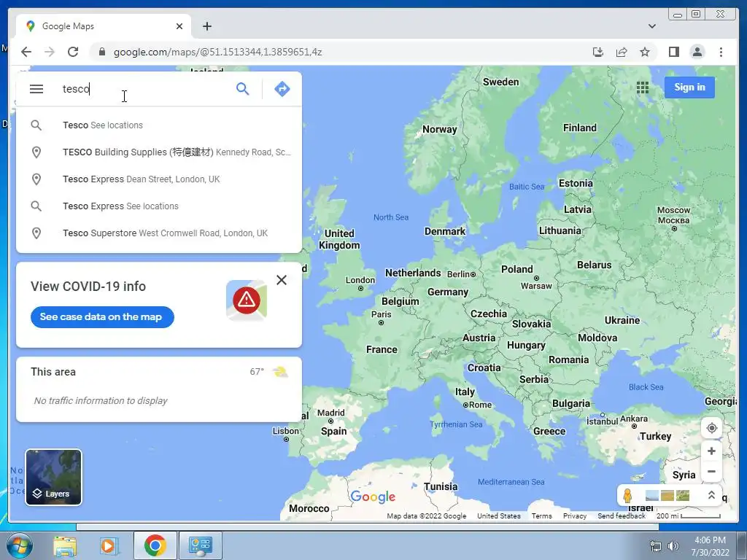Choose Tesco Superstore West Cromwell Road
The image size is (747, 560).
[158, 233]
